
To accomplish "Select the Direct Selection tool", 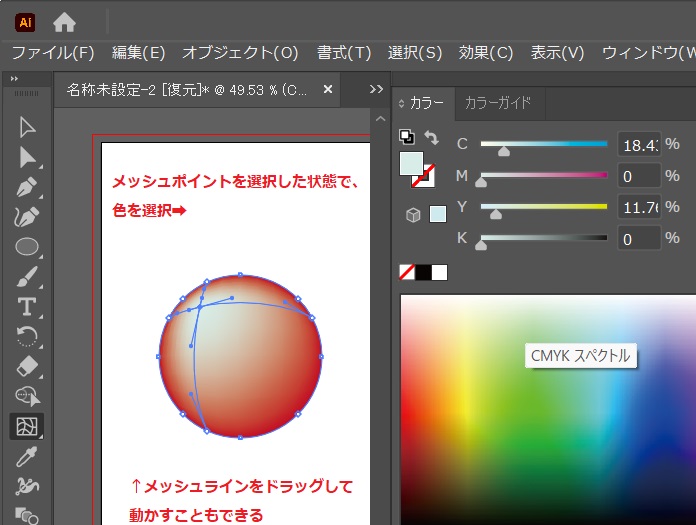I will [x=27, y=157].
